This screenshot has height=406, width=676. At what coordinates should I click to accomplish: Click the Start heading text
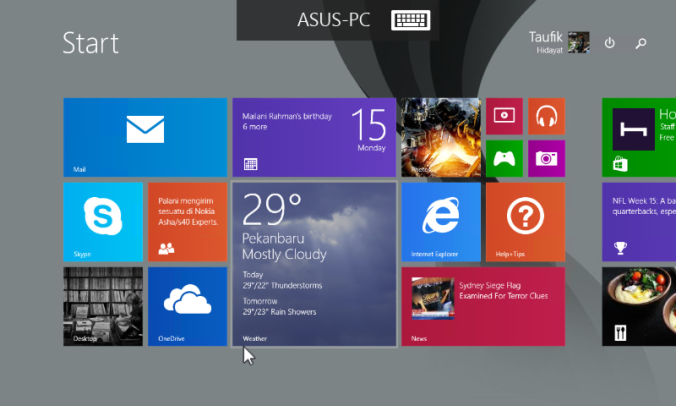91,43
